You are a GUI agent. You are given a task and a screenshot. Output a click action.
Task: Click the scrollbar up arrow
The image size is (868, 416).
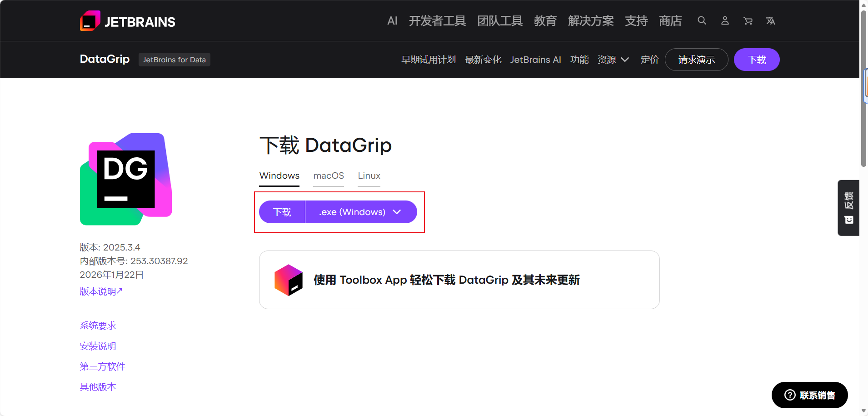pos(863,5)
